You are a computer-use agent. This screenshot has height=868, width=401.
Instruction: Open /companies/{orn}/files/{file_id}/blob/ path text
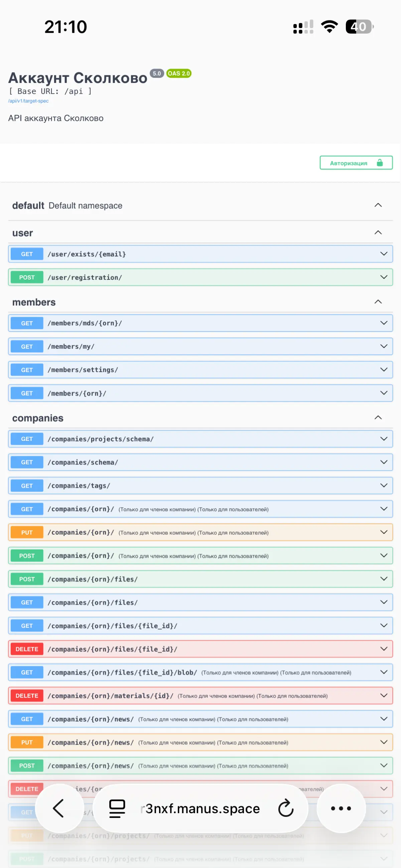(122, 672)
